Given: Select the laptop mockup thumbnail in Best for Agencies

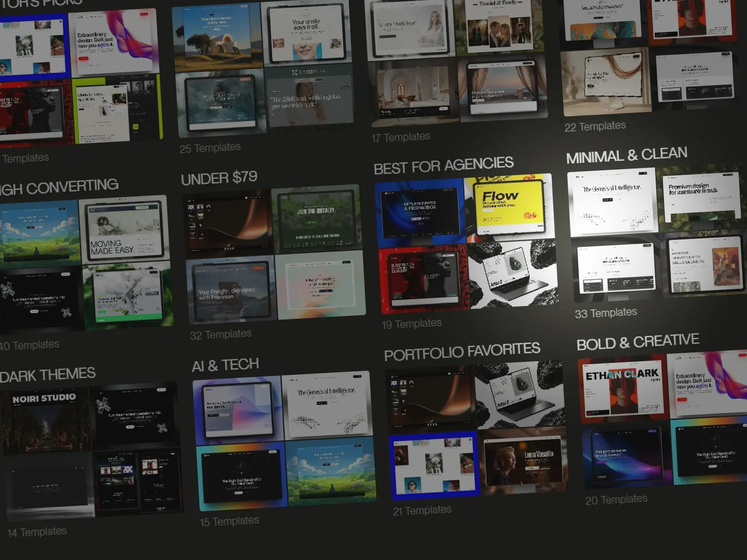Looking at the screenshot, I should [513, 274].
